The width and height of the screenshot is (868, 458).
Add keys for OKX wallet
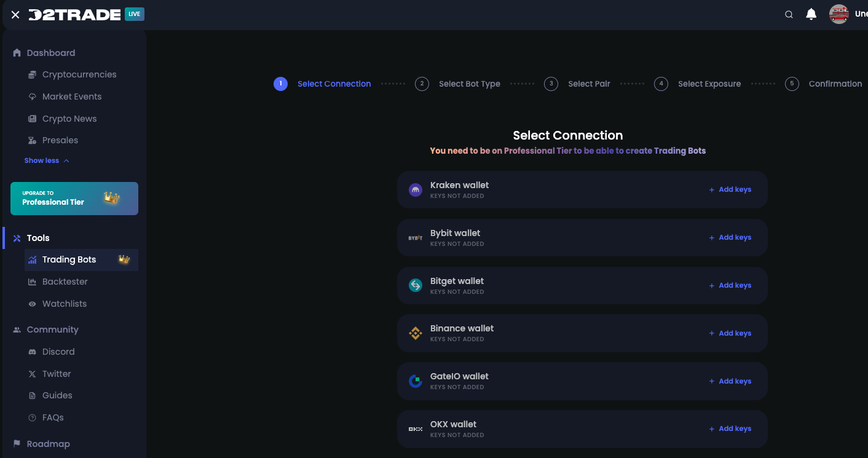click(x=730, y=428)
